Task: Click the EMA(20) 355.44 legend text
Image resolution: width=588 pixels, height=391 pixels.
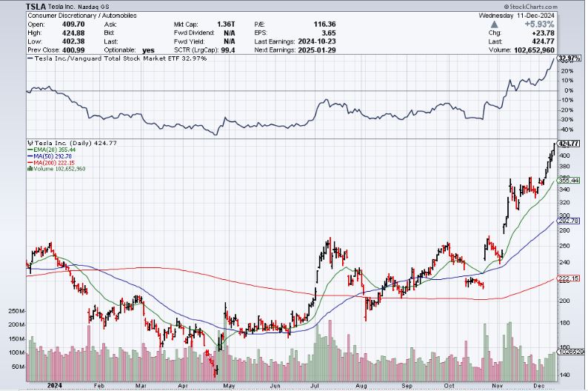Action: tap(55, 150)
